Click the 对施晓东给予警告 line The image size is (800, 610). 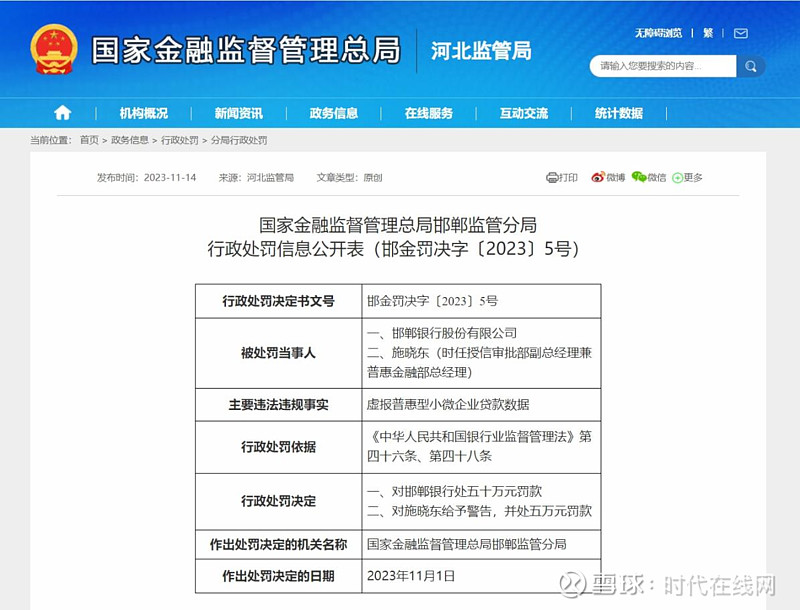pyautogui.click(x=480, y=511)
